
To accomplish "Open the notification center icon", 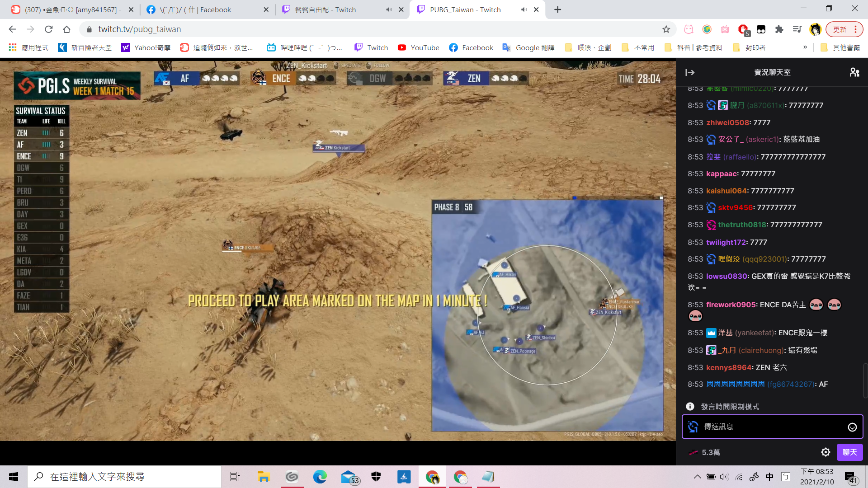I will click(851, 478).
